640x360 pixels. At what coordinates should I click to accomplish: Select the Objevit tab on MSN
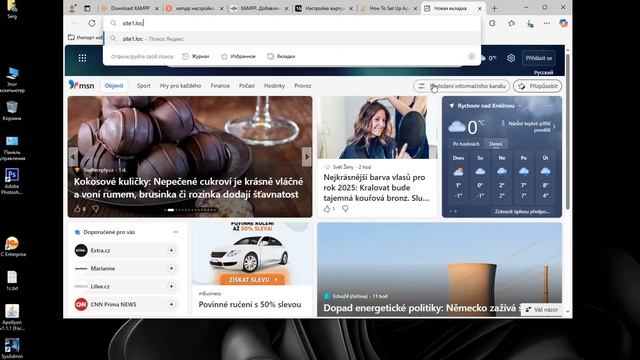(114, 86)
